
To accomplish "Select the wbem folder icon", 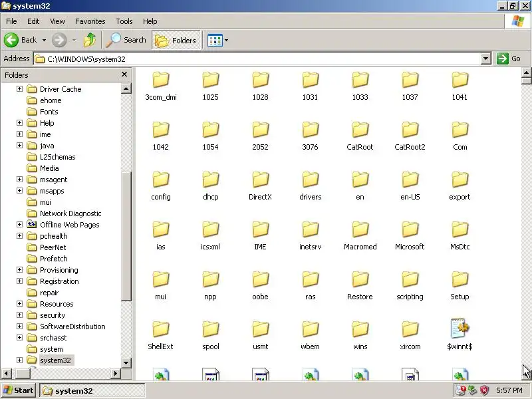I will click(310, 329).
